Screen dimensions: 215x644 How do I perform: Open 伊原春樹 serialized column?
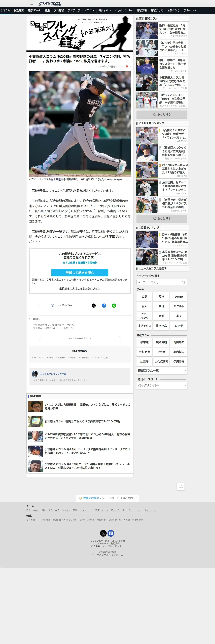click(179, 362)
